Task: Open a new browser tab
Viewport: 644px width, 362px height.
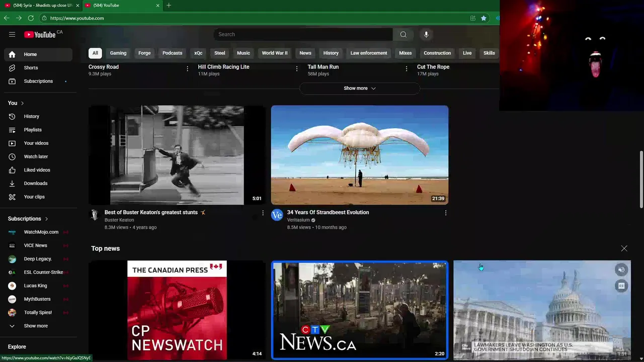Action: coord(169,6)
